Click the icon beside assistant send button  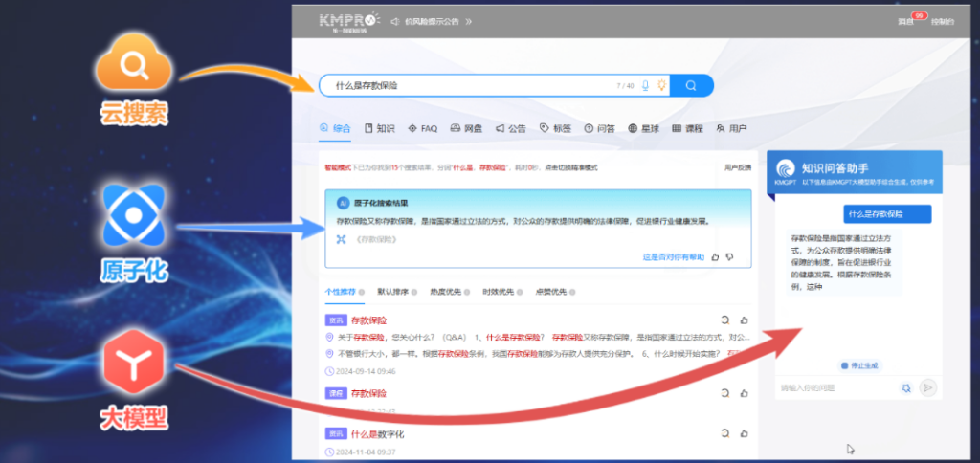pos(905,387)
